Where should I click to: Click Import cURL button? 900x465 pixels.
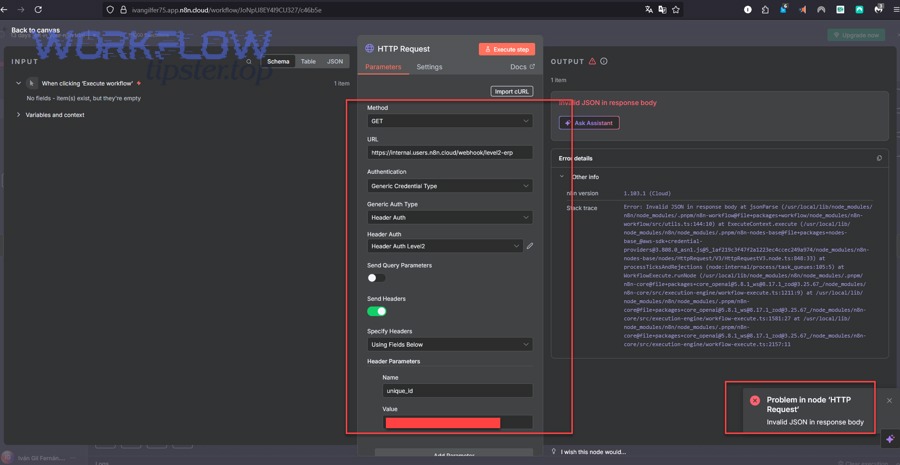(511, 91)
